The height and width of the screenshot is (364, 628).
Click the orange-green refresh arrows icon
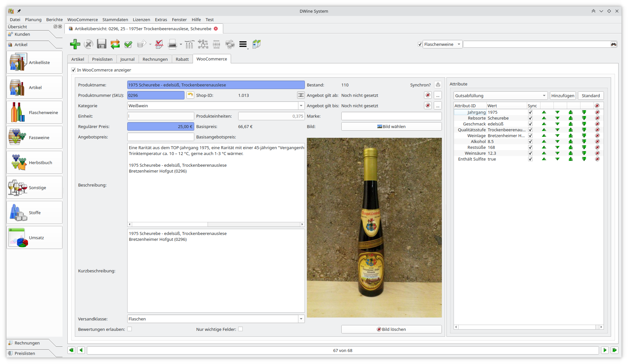(x=115, y=44)
